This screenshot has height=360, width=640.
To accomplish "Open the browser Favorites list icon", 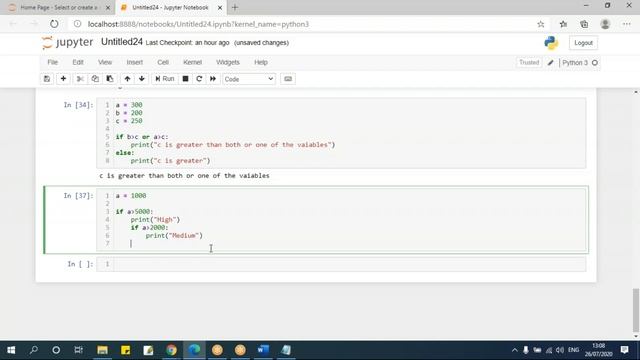I will pos(563,24).
